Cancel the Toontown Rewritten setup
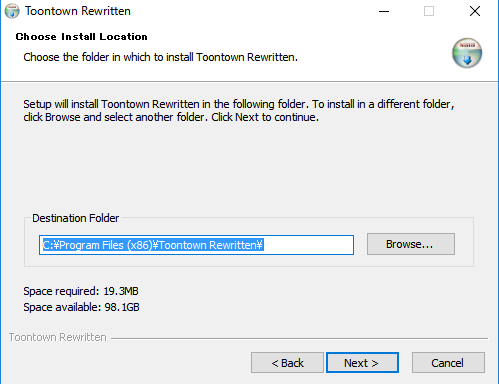Image resolution: width=499 pixels, height=384 pixels. (x=448, y=363)
